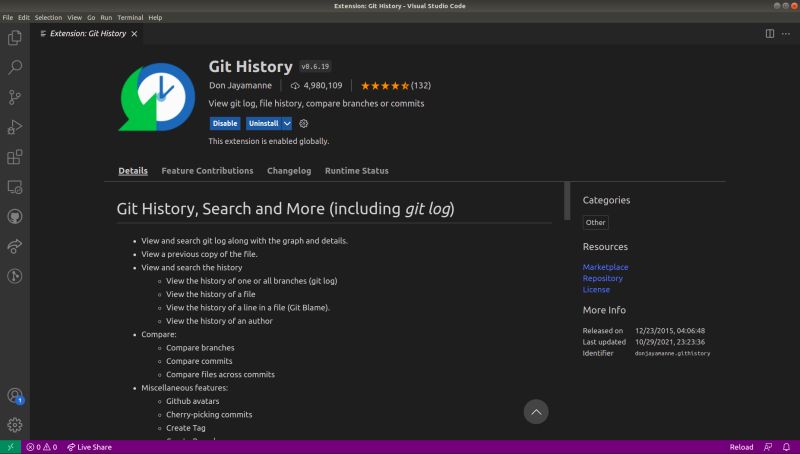Switch to the Runtime Status tab
The width and height of the screenshot is (800, 454).
coord(357,171)
